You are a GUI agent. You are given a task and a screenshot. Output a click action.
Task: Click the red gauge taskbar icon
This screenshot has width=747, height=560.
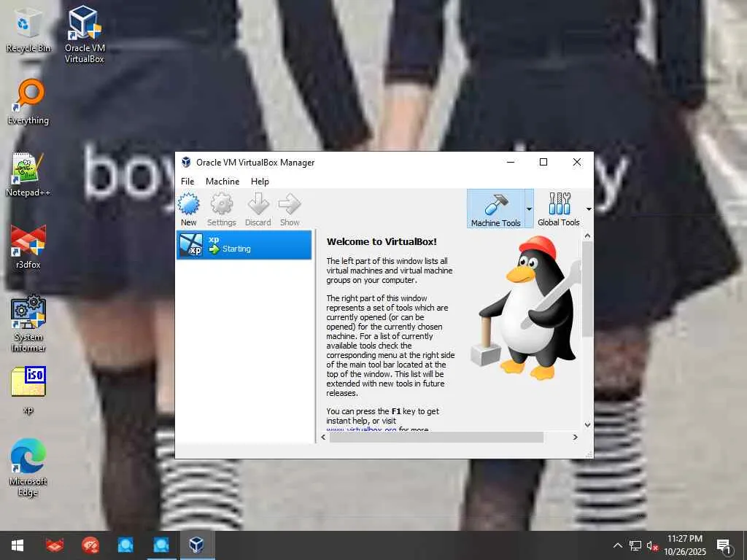(90, 545)
